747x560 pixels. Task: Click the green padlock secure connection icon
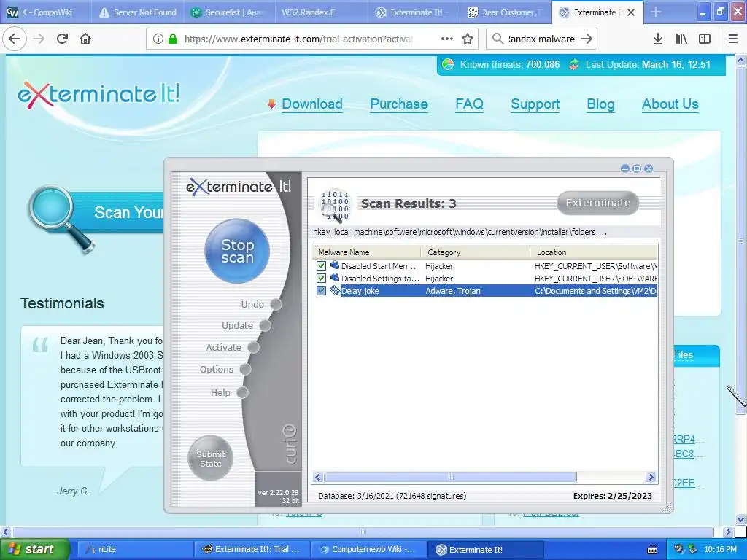pyautogui.click(x=173, y=39)
